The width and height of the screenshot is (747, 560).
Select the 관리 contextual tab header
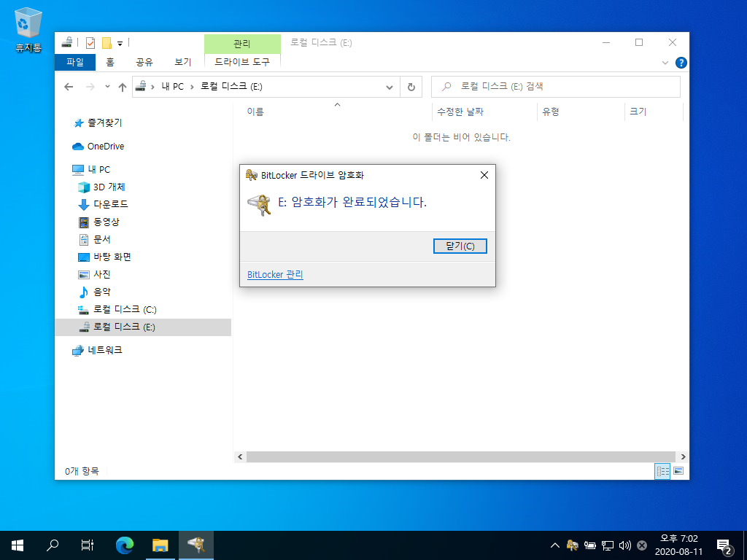(x=242, y=44)
